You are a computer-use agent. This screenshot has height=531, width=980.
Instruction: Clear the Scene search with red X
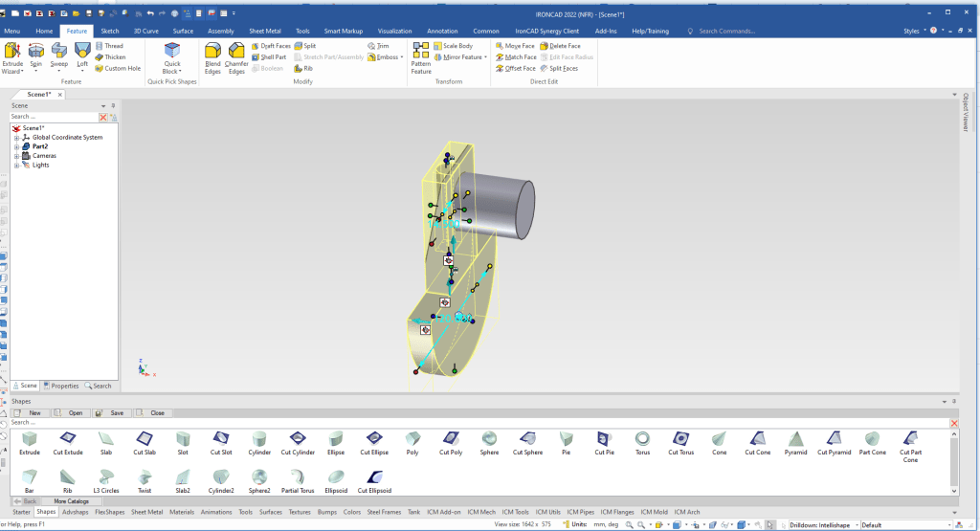click(x=103, y=117)
